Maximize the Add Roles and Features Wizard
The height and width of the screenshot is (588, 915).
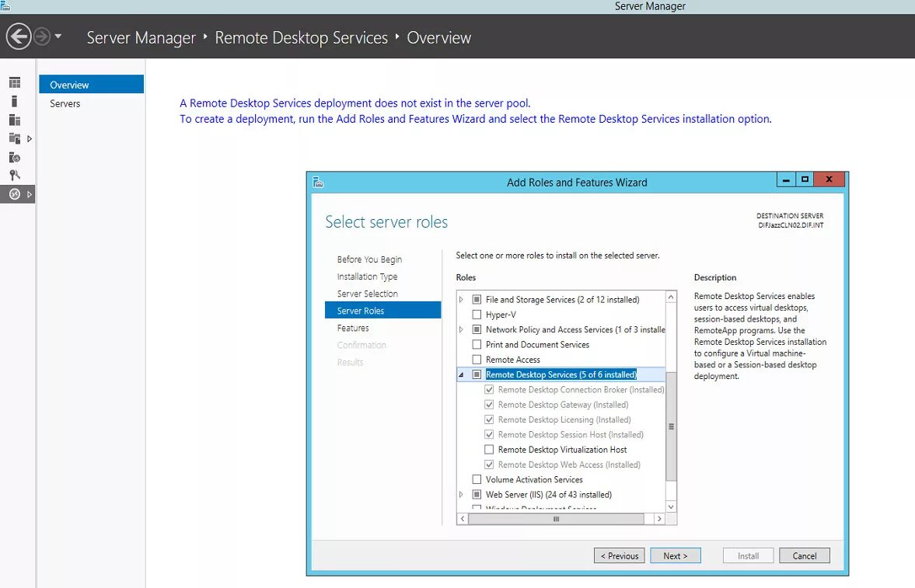(805, 179)
